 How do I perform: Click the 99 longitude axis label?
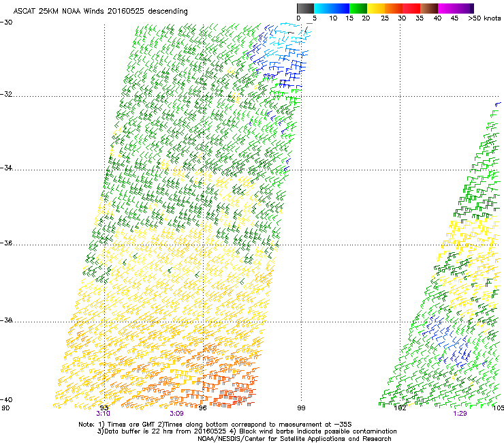[301, 408]
